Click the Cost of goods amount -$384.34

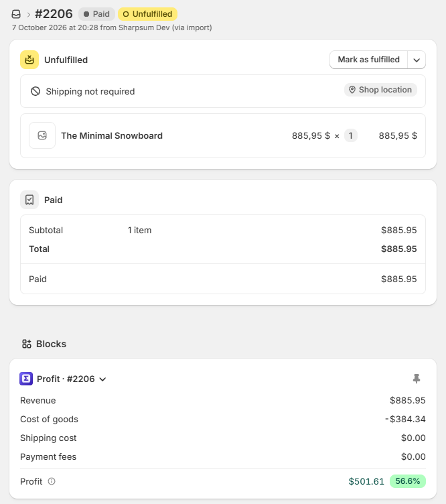tap(405, 419)
